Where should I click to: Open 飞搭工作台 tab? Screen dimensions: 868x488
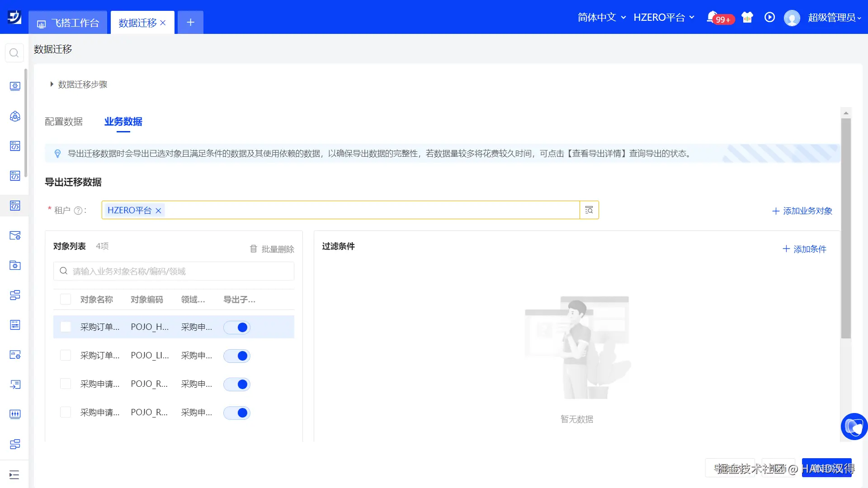click(x=68, y=23)
